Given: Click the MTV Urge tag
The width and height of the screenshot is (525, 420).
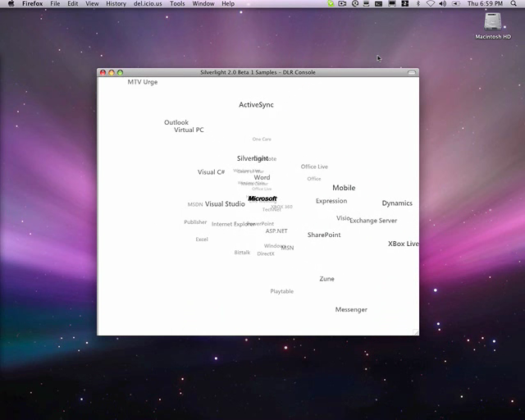Looking at the screenshot, I should tap(142, 82).
